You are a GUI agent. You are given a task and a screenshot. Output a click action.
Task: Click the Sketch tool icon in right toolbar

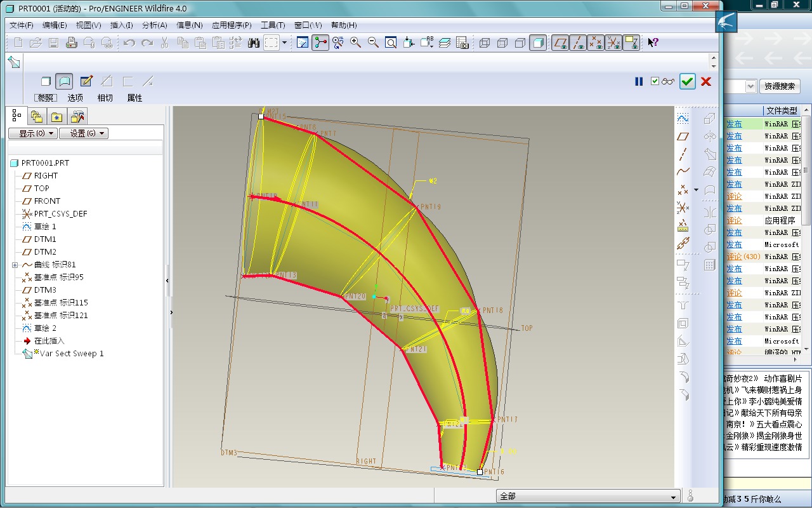tap(683, 118)
